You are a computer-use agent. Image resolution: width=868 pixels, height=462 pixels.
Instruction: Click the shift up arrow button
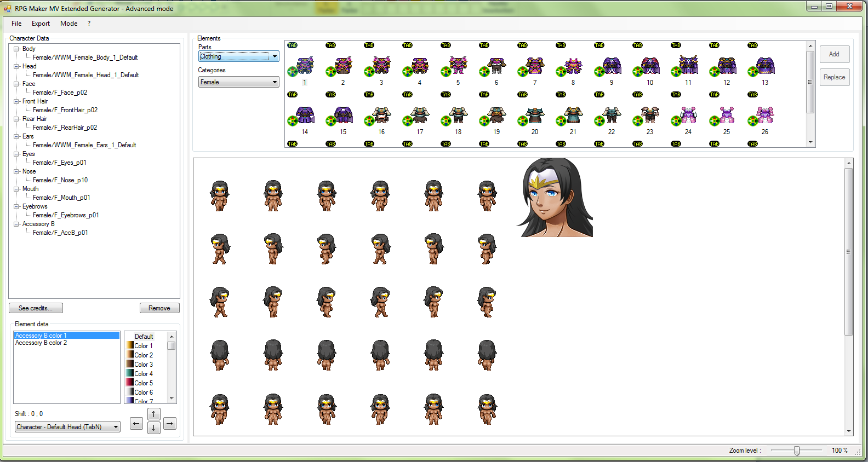point(154,414)
